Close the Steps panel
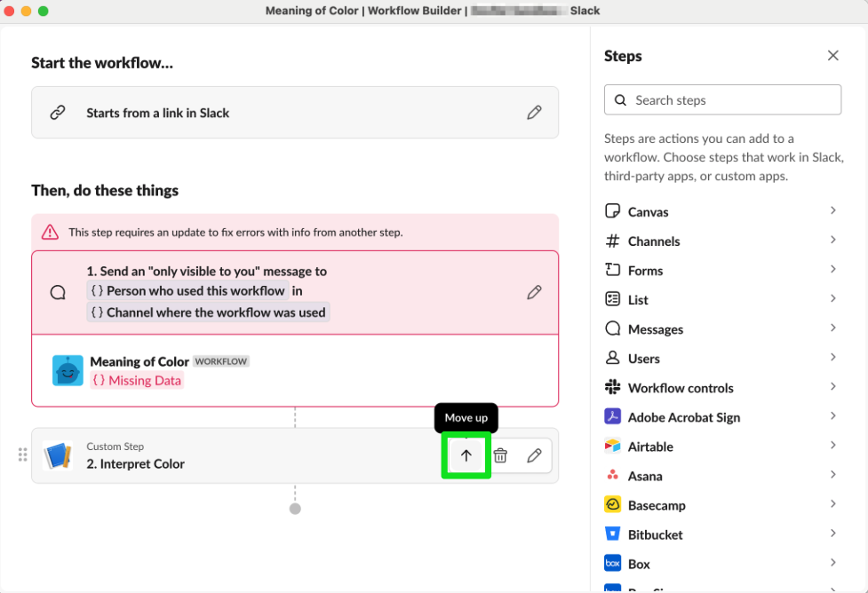This screenshot has width=868, height=593. click(x=832, y=55)
